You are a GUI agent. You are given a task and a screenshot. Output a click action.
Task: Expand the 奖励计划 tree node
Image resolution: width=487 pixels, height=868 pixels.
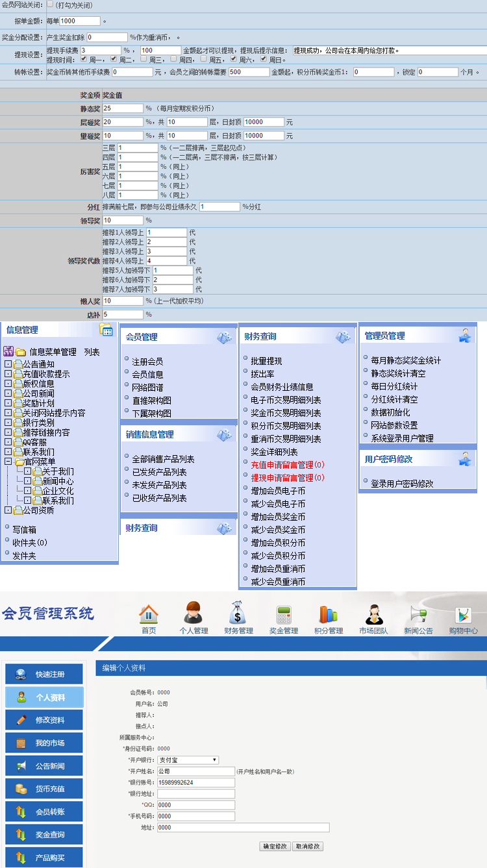pos(8,403)
